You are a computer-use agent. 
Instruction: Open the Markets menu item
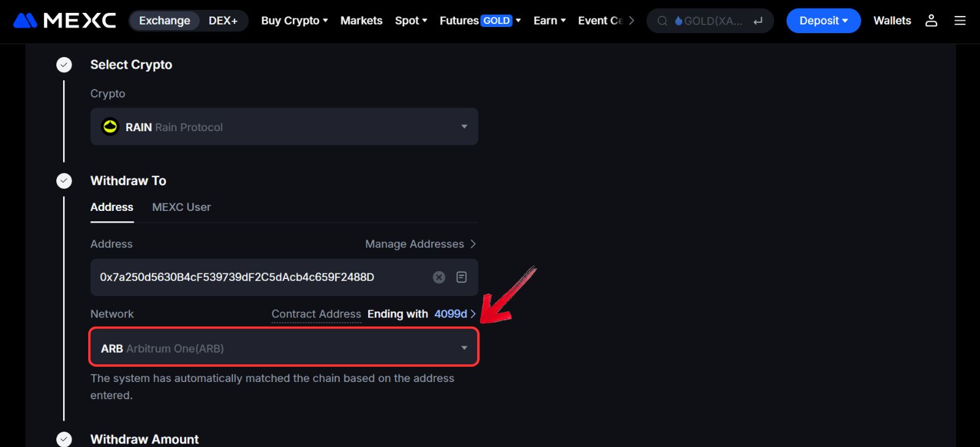tap(361, 20)
